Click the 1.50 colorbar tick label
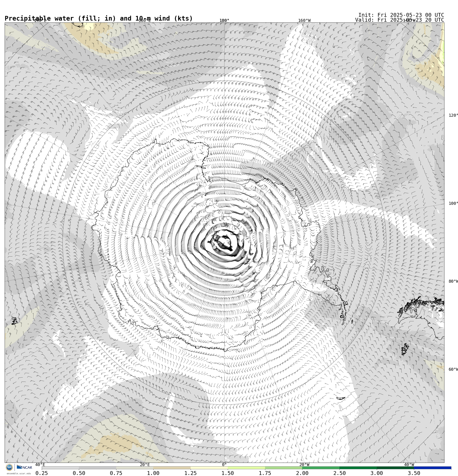458x476 pixels. (x=228, y=473)
